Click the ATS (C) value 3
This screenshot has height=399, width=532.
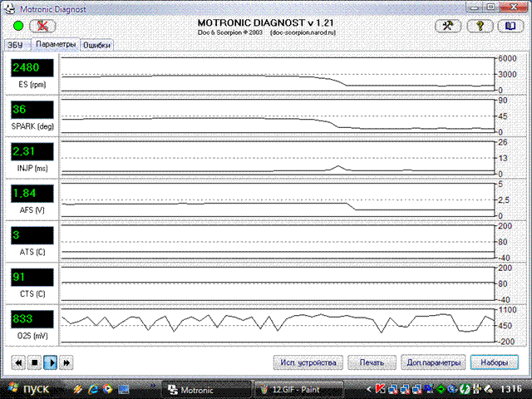tap(32, 235)
